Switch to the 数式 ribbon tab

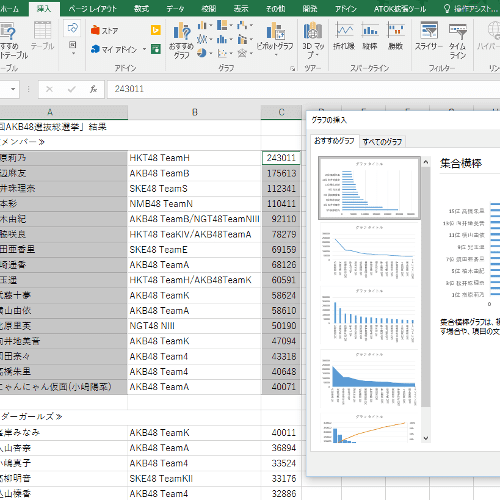click(x=141, y=9)
